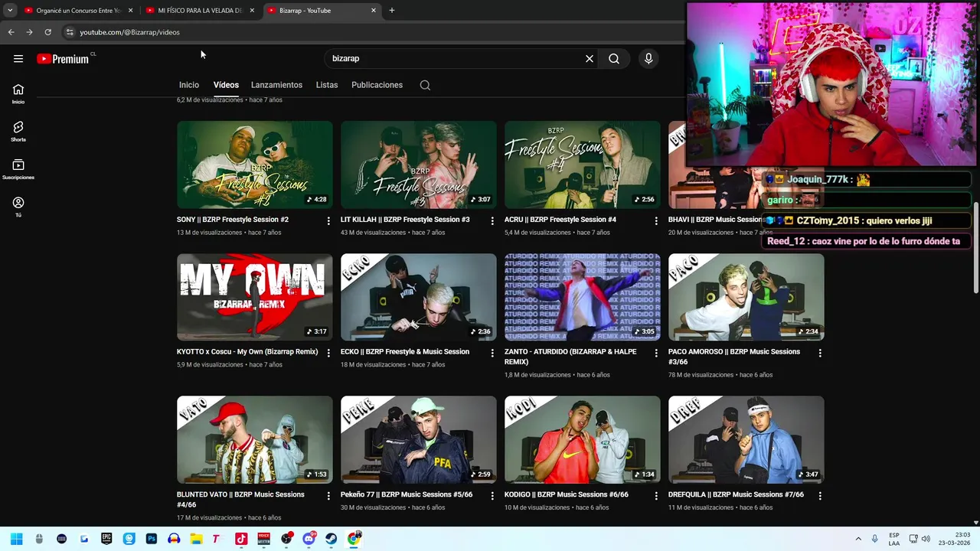Play the MY OWN Bizarrap Remix thumbnail

click(255, 297)
